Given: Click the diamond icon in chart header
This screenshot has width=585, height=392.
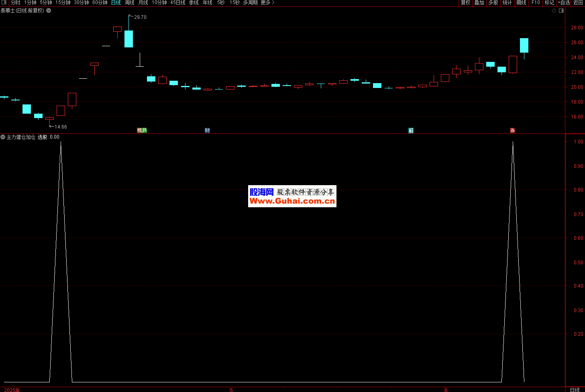Looking at the screenshot, I should point(554,11).
